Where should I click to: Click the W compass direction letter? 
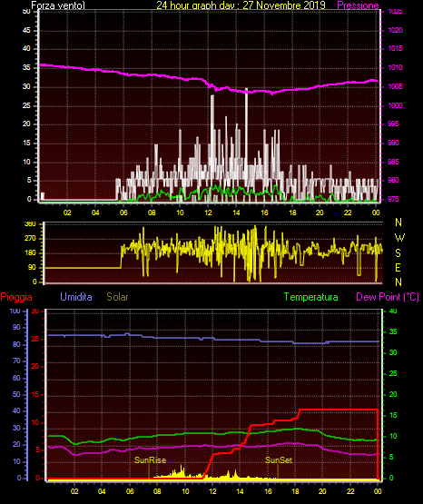[x=399, y=238]
